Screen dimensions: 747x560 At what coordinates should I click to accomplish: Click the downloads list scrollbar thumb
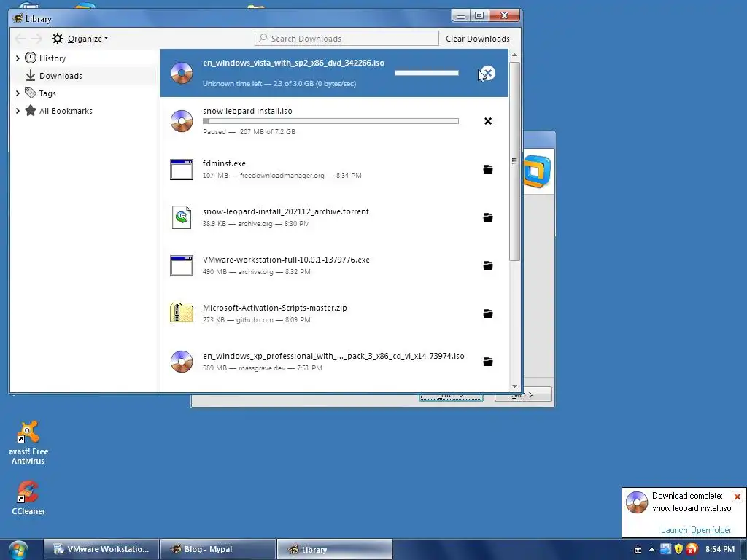[x=514, y=161]
